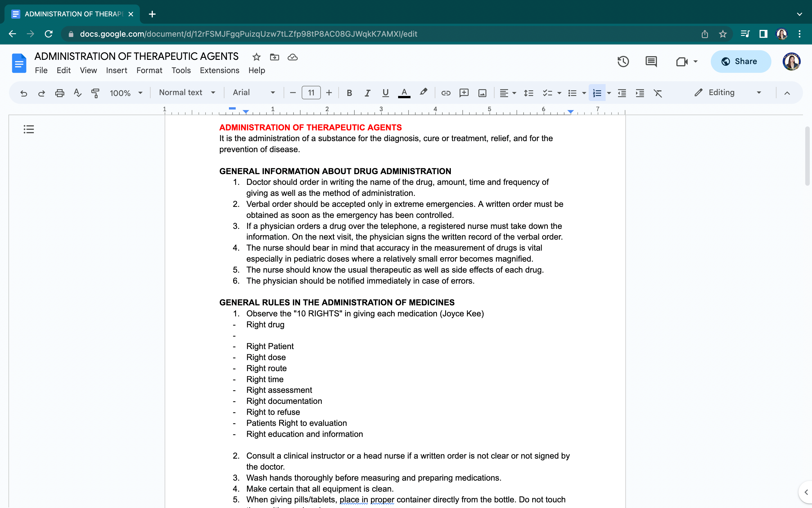
Task: Open version history clock icon
Action: click(x=623, y=62)
